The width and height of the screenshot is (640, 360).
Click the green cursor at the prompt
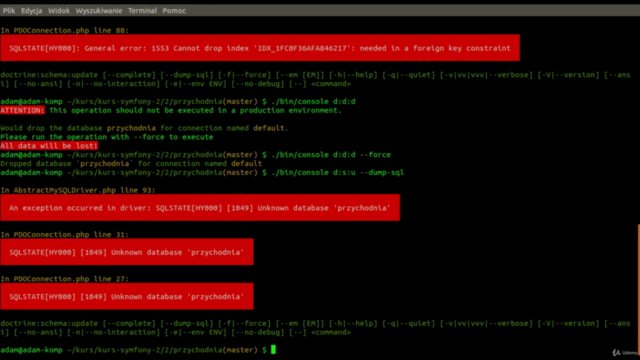(x=273, y=350)
